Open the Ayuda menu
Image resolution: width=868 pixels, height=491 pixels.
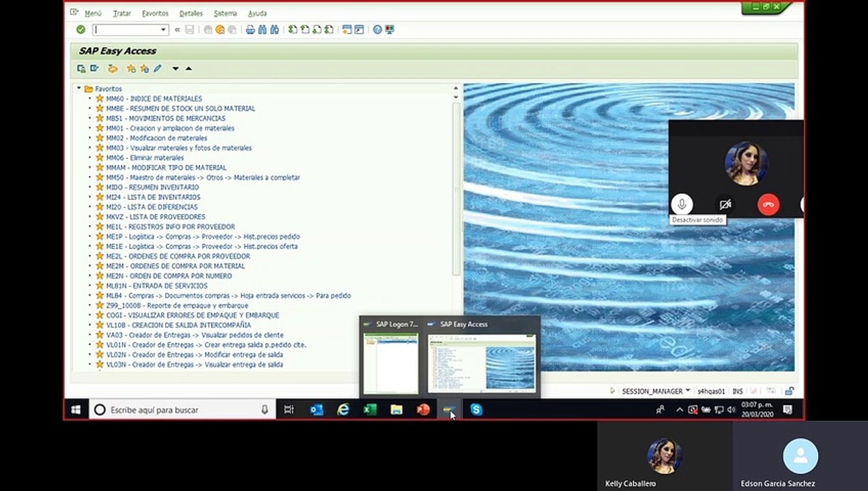click(x=257, y=13)
